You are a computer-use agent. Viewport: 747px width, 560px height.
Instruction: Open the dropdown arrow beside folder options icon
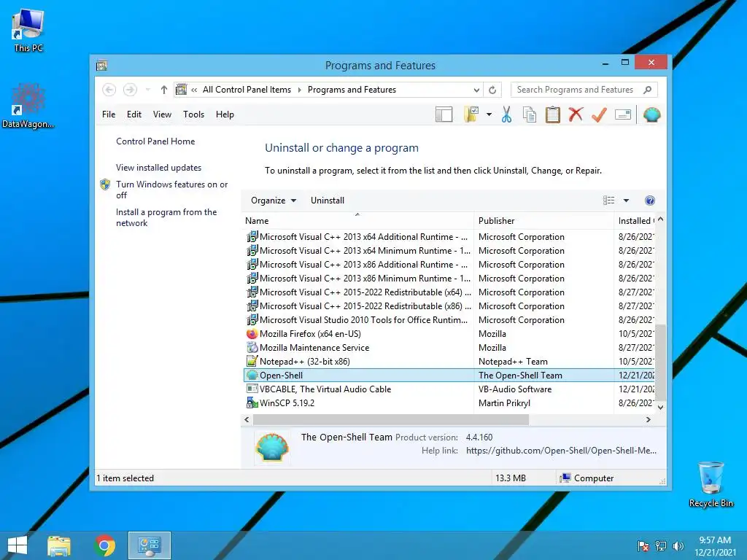coord(489,114)
